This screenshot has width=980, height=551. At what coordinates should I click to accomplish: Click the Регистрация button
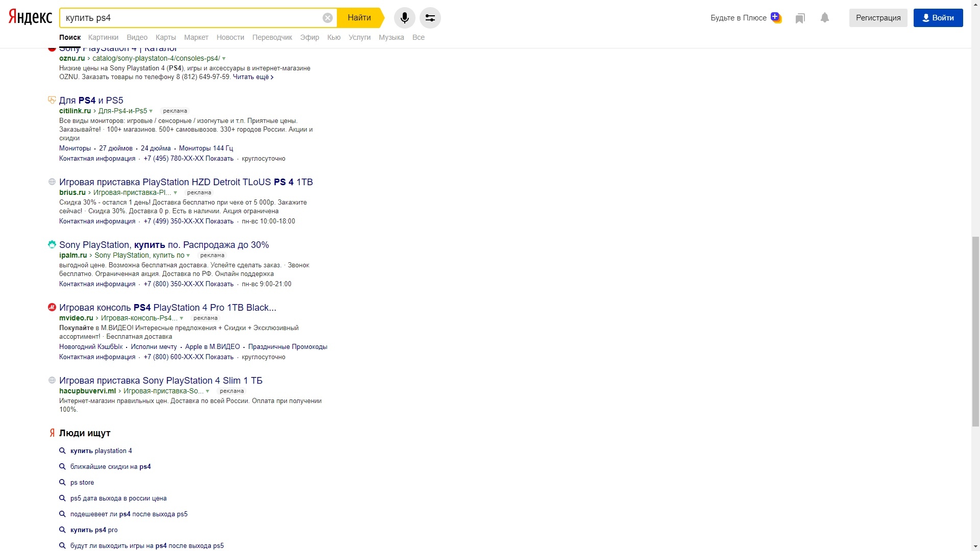click(878, 18)
